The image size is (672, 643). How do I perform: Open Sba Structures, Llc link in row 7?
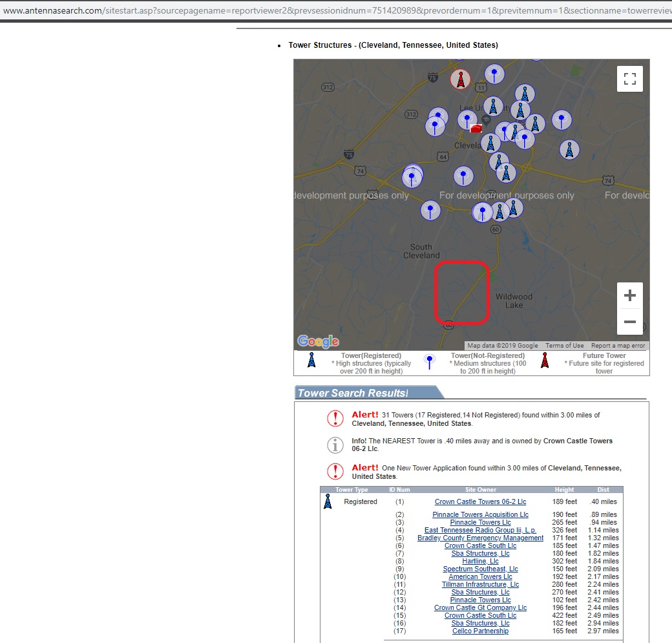[x=481, y=553]
